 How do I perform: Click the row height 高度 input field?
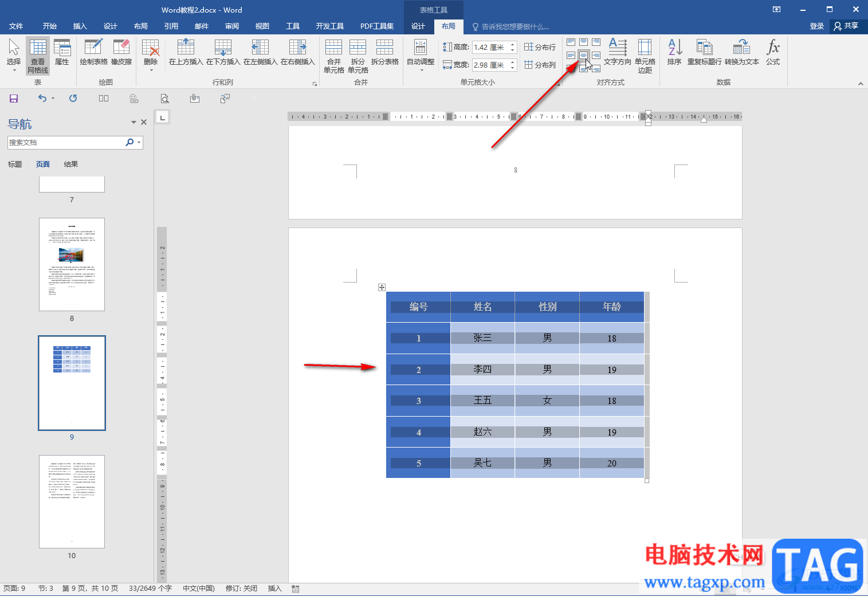point(490,47)
